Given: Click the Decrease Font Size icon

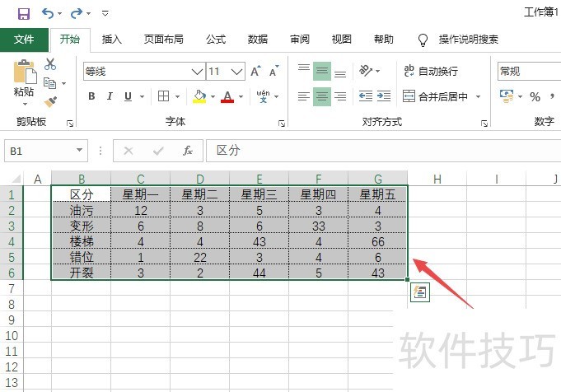Looking at the screenshot, I should pyautogui.click(x=274, y=71).
